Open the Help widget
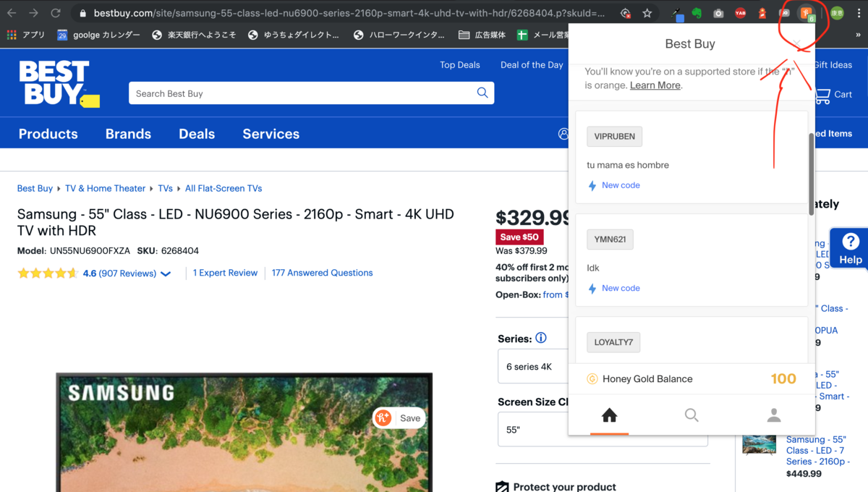Image resolution: width=868 pixels, height=492 pixels. click(x=849, y=248)
